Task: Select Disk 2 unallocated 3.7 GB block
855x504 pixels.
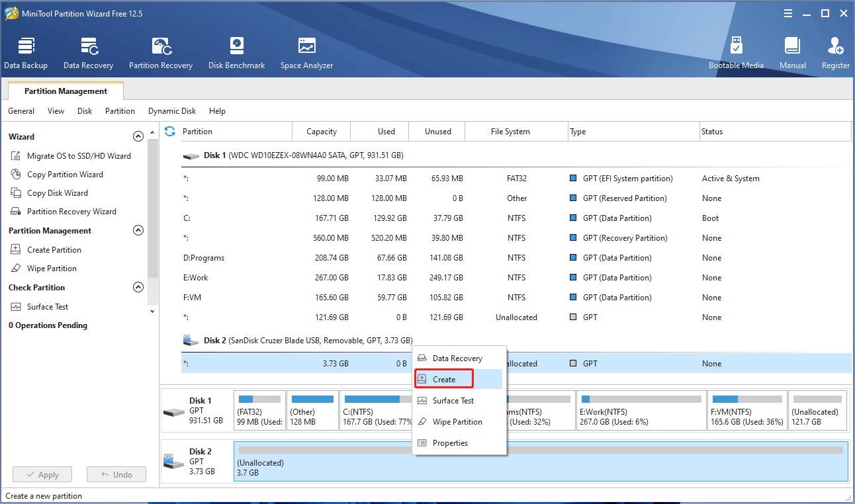Action: pos(541,462)
